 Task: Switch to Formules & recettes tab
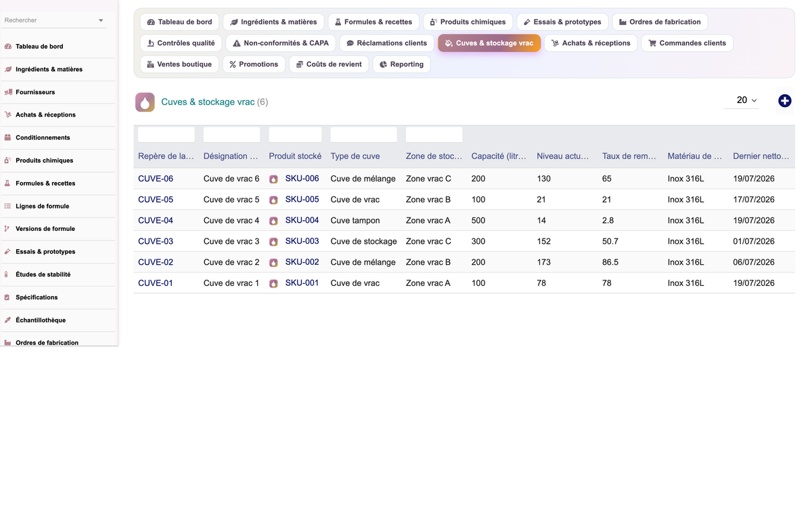[x=374, y=22]
